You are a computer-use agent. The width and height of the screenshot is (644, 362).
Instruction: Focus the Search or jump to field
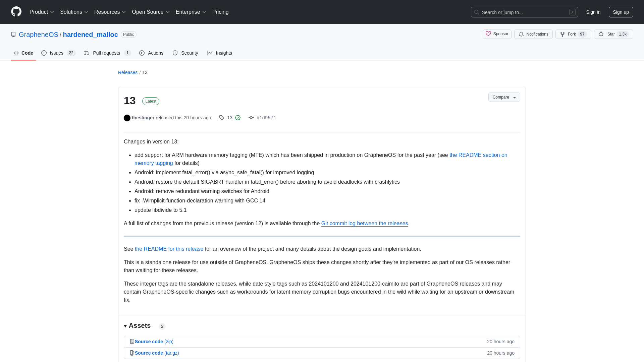coord(525,12)
